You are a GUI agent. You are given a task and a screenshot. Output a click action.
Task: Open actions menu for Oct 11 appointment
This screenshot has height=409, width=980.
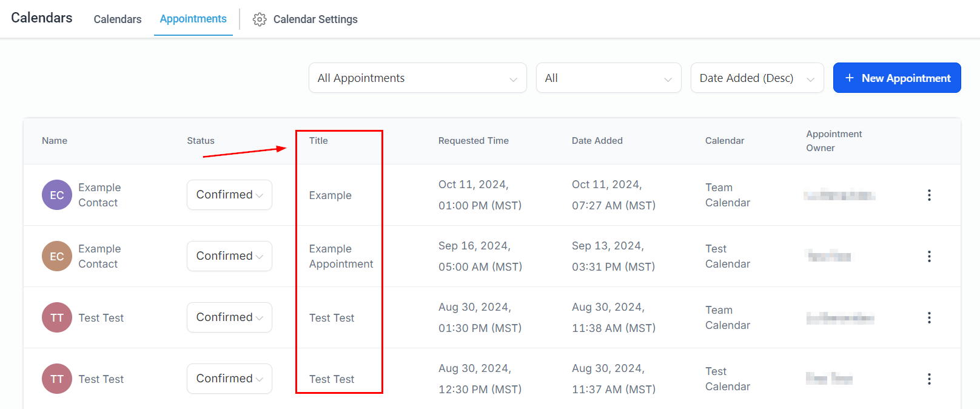(928, 195)
